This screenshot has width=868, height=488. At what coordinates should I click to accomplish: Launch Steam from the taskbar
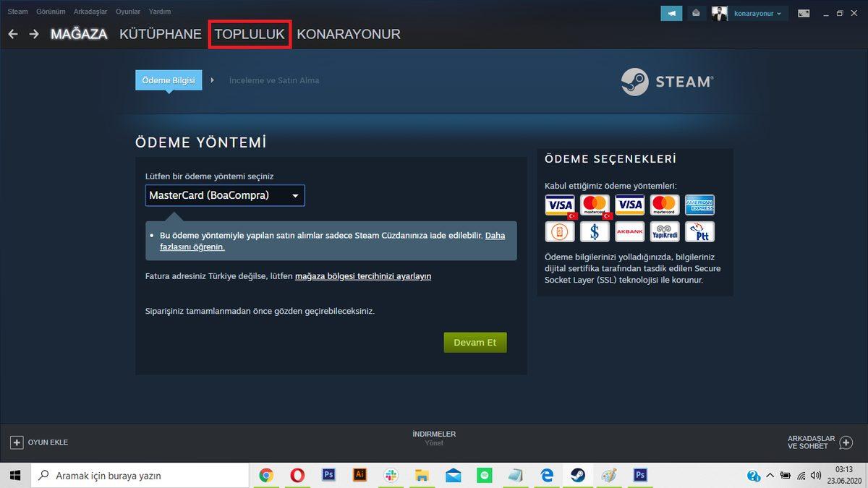point(578,475)
